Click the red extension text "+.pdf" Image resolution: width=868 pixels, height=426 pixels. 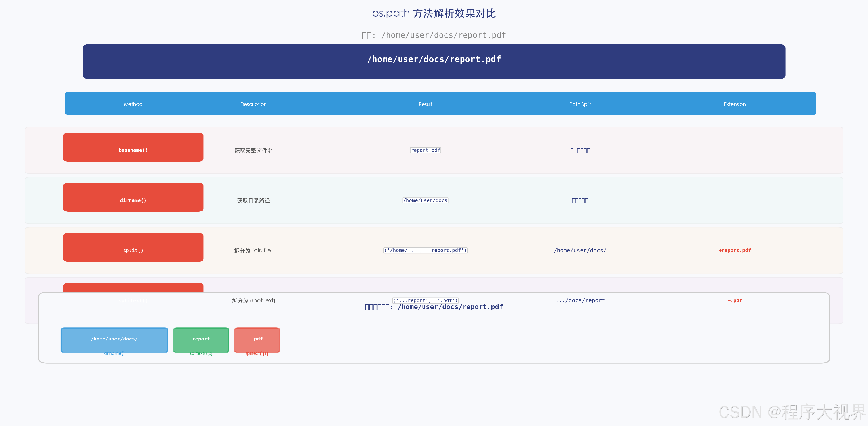735,300
